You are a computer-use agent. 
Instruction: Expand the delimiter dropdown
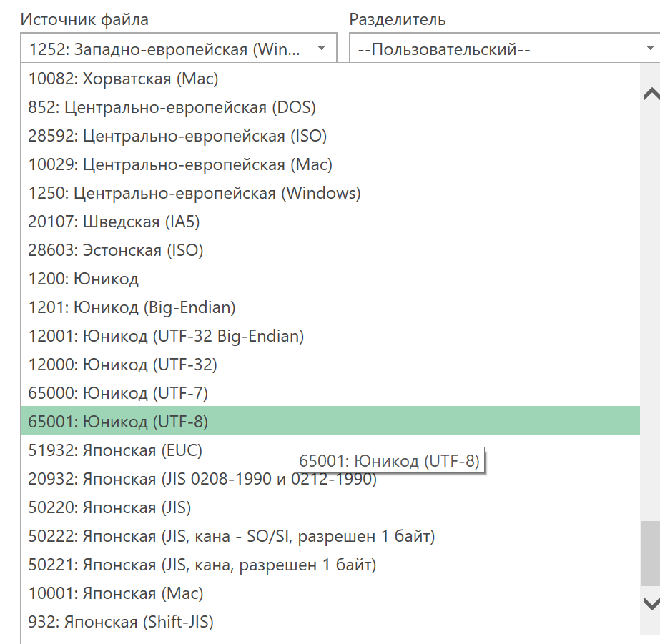tap(505, 49)
